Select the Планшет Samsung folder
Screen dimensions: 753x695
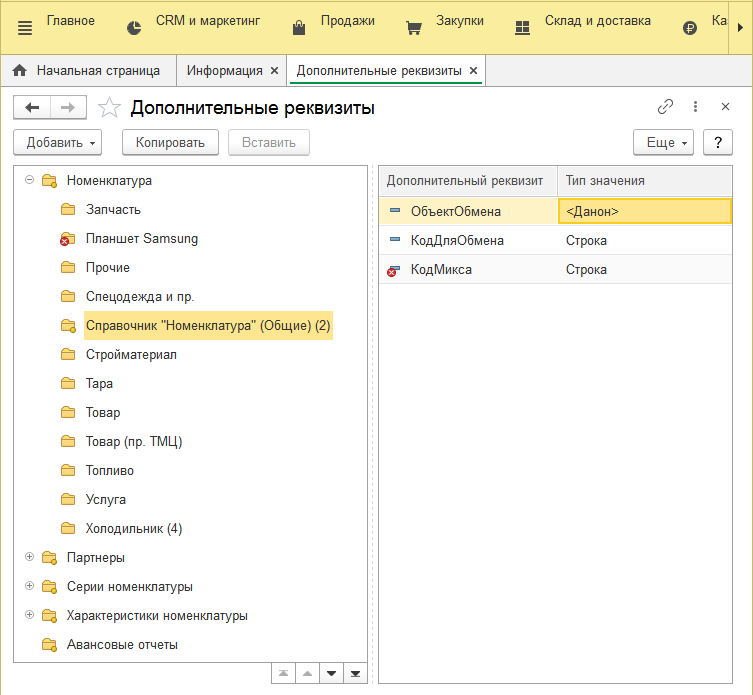click(x=142, y=239)
